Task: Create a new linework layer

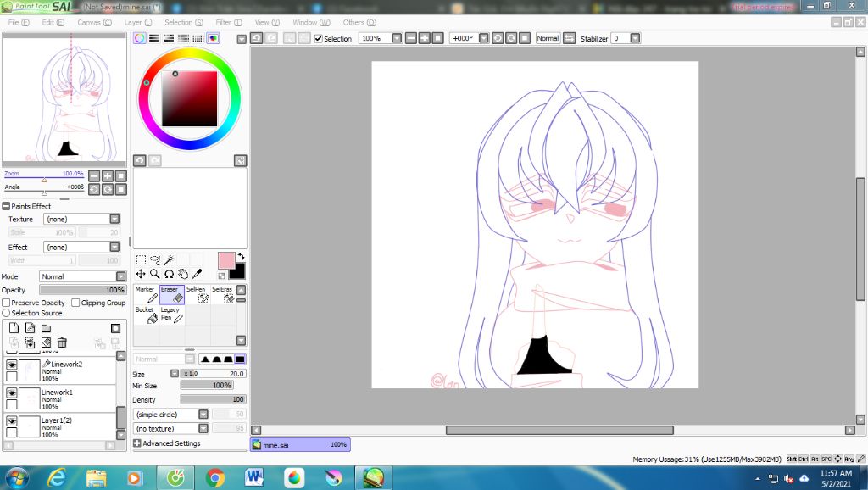Action: click(30, 328)
